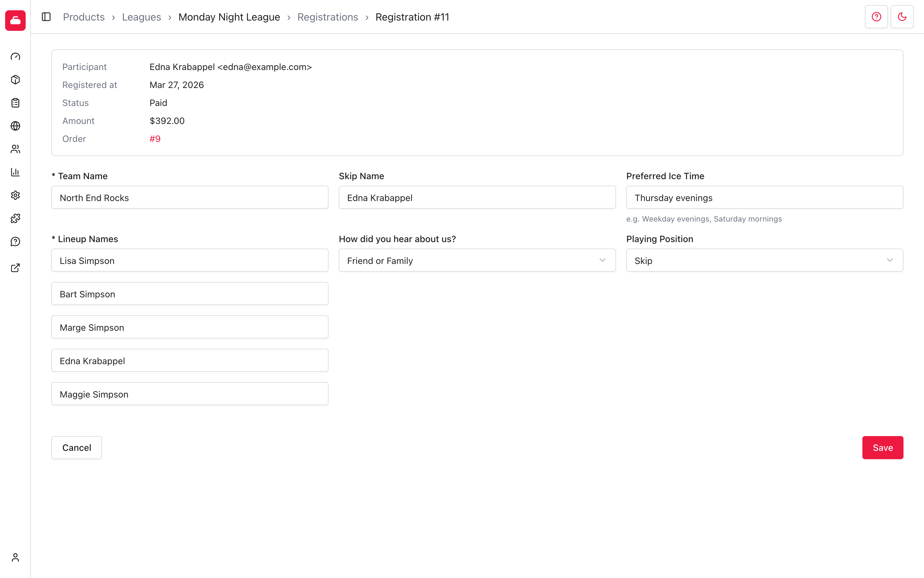924x578 pixels.
Task: Click the Preferred Ice Time field
Action: [765, 197]
